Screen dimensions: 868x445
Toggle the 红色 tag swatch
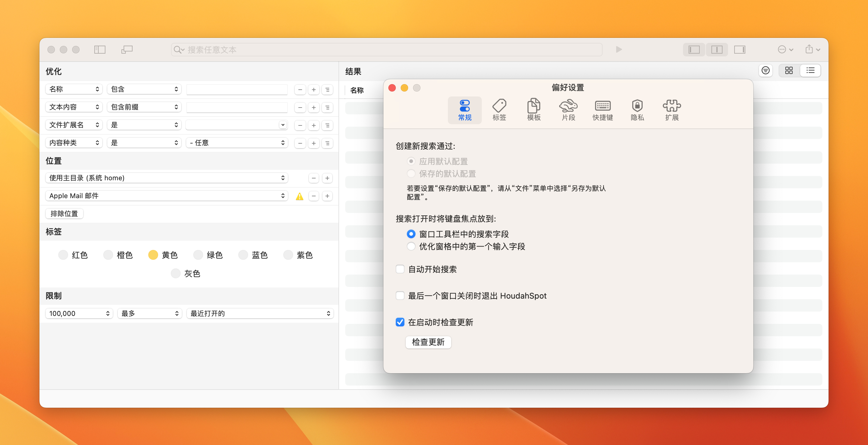click(63, 255)
